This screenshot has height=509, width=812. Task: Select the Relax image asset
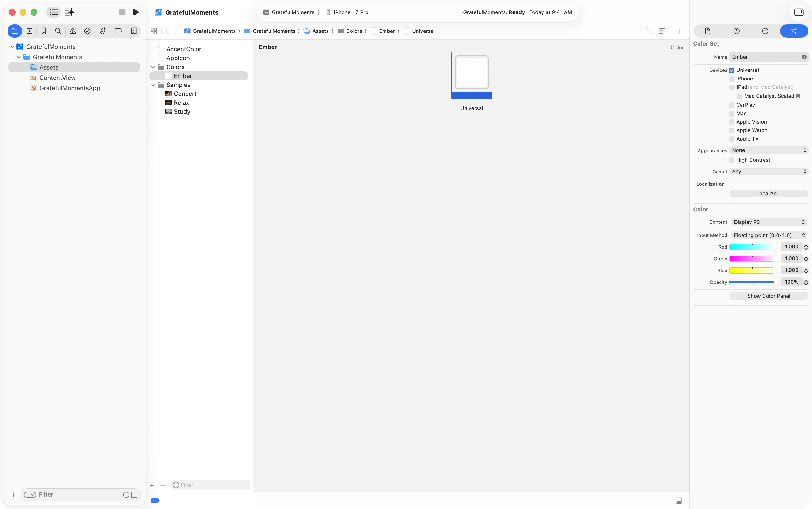point(181,103)
